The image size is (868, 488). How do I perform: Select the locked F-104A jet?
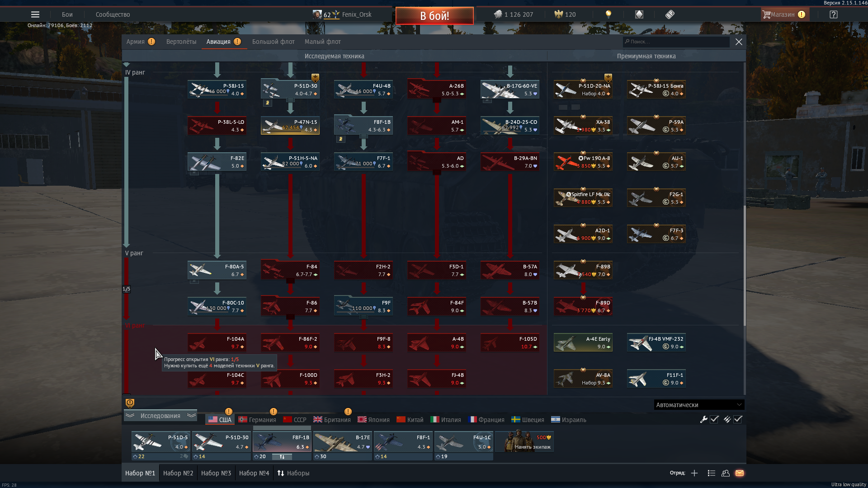tap(217, 343)
